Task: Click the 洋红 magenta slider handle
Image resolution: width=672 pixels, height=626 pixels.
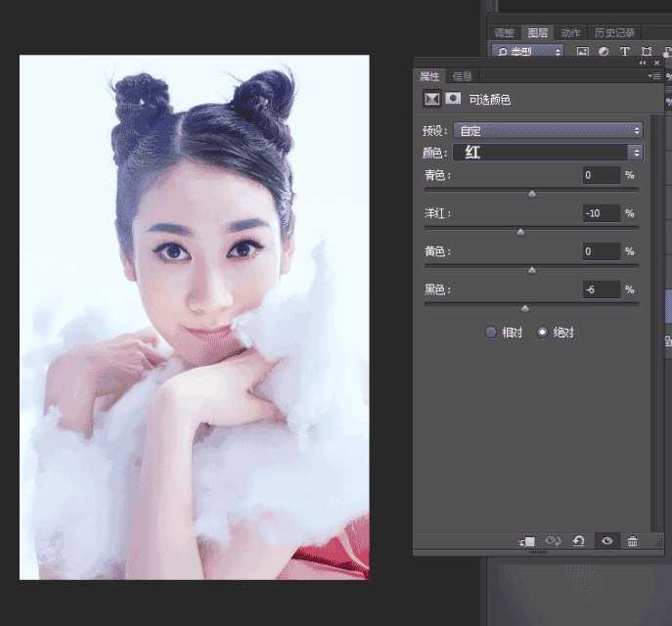Action: point(520,232)
